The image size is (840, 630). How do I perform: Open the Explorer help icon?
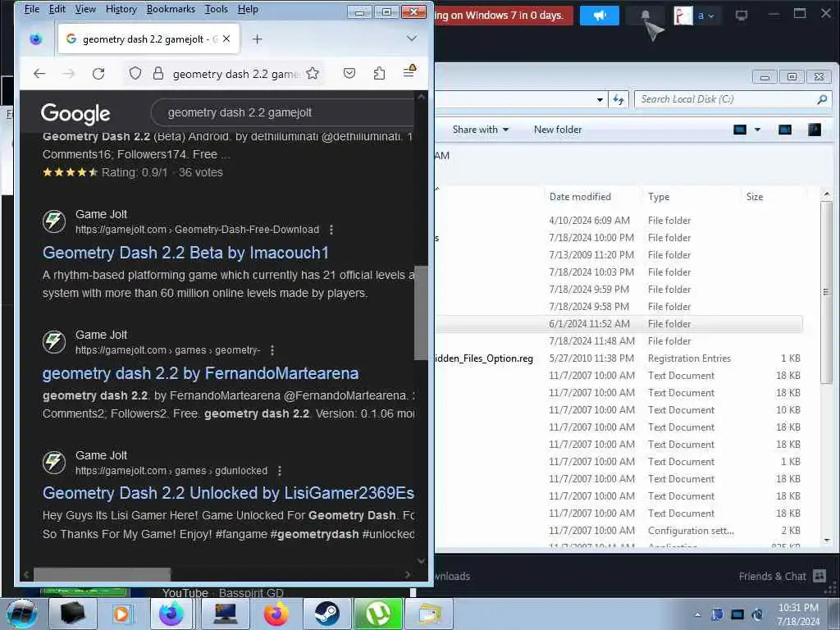click(815, 130)
